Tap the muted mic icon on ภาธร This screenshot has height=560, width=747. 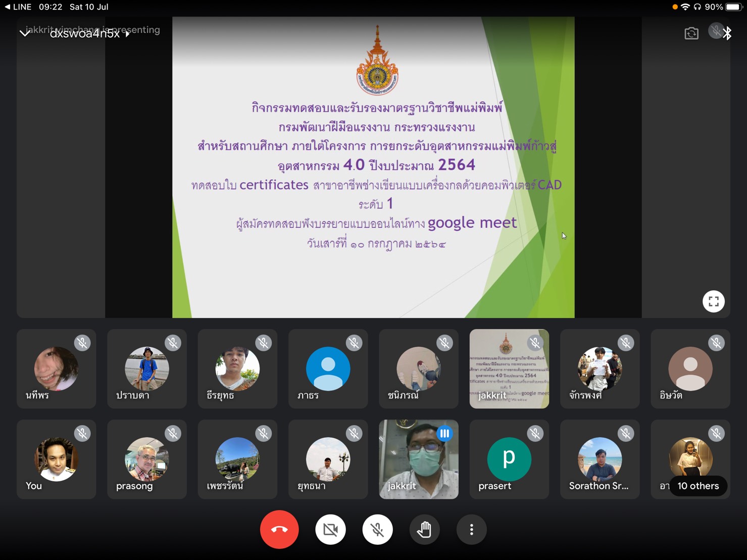pos(354,343)
